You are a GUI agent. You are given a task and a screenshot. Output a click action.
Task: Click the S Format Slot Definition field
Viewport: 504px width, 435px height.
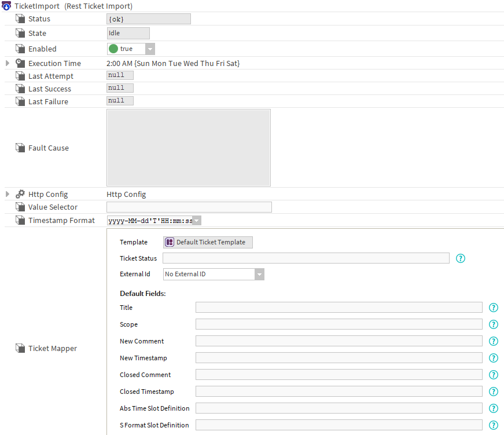(x=339, y=425)
